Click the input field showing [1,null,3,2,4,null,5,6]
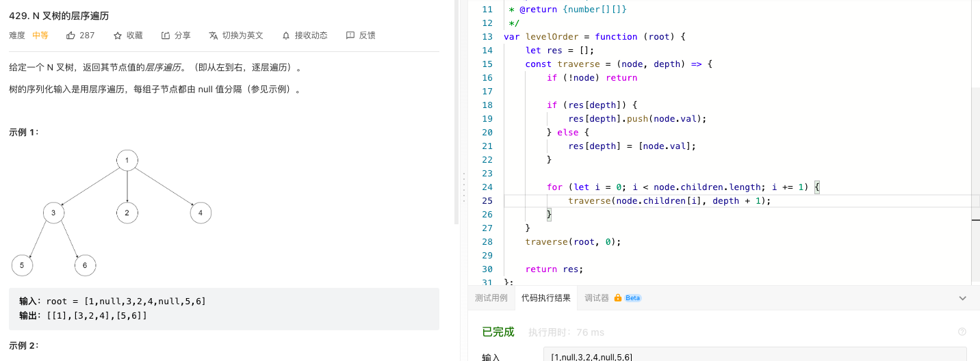The height and width of the screenshot is (361, 980). [755, 354]
